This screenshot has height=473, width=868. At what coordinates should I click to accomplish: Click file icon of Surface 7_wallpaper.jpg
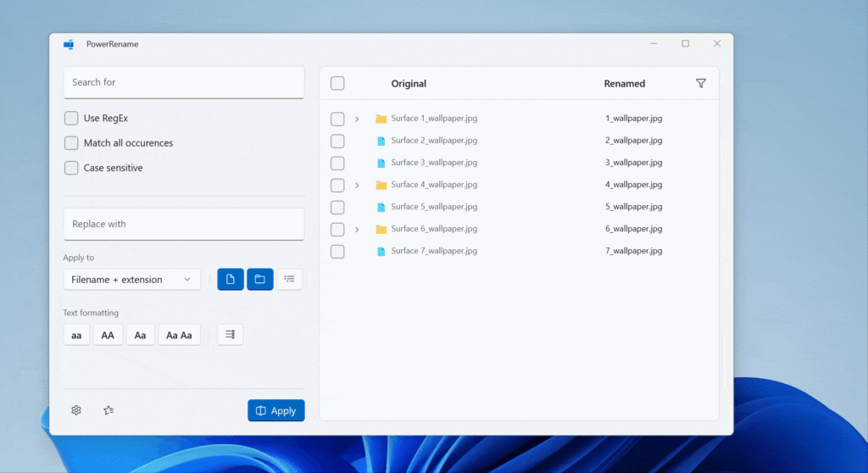pos(381,252)
